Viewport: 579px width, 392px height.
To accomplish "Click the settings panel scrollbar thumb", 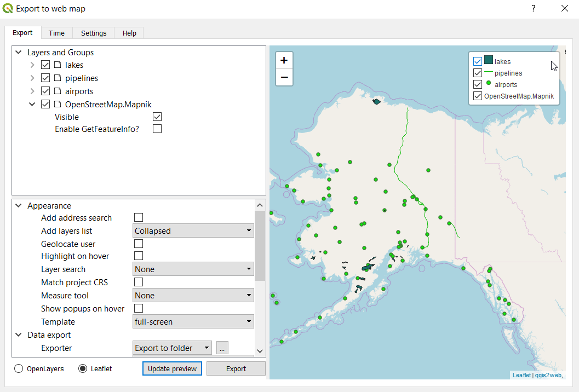I will (260, 246).
